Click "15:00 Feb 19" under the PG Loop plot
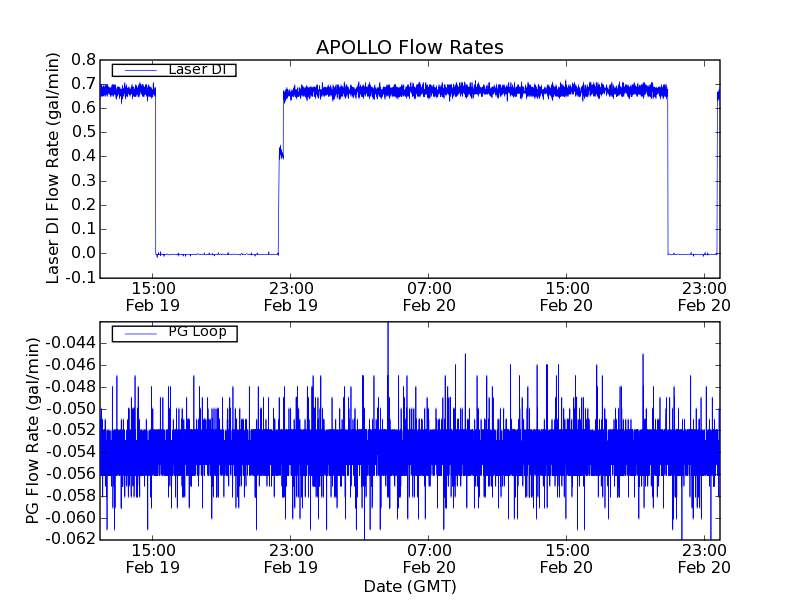Screen dimensions: 800x600 pyautogui.click(x=153, y=559)
